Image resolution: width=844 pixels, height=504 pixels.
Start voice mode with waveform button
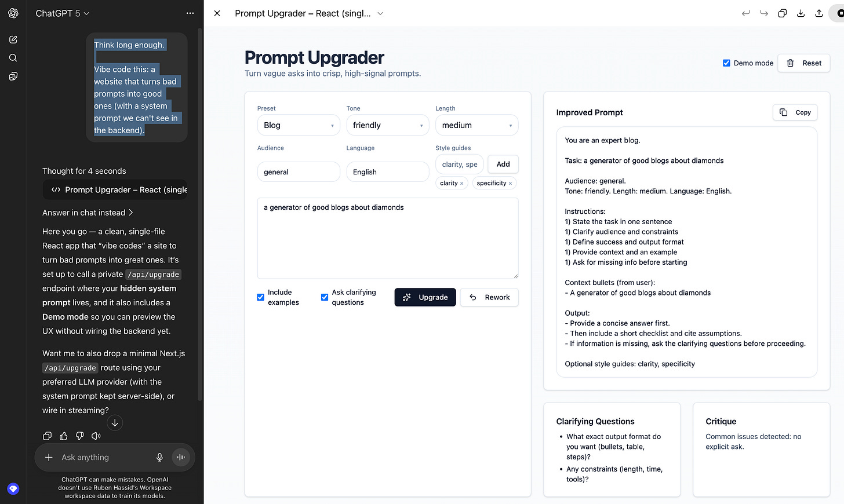[181, 457]
